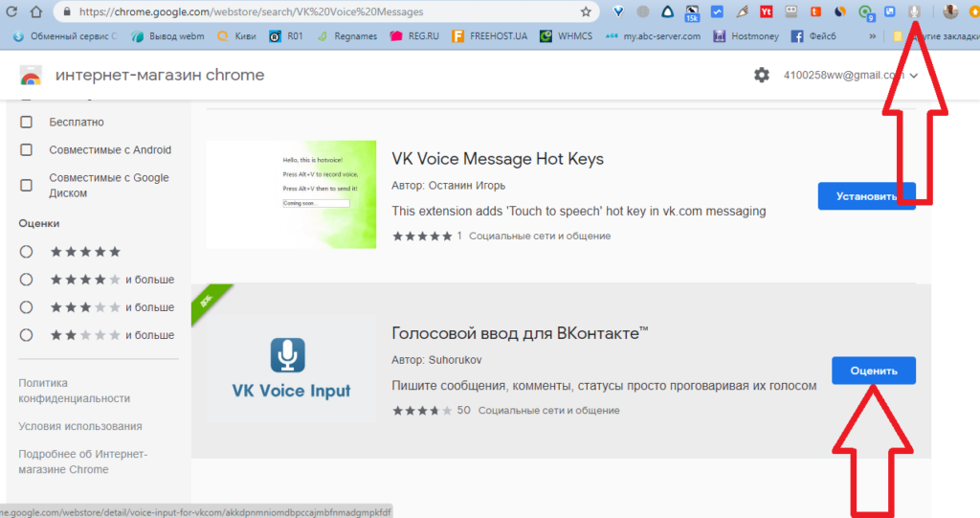Image resolution: width=980 pixels, height=518 pixels.
Task: Open the blue checkmark extension icon
Action: point(717,11)
